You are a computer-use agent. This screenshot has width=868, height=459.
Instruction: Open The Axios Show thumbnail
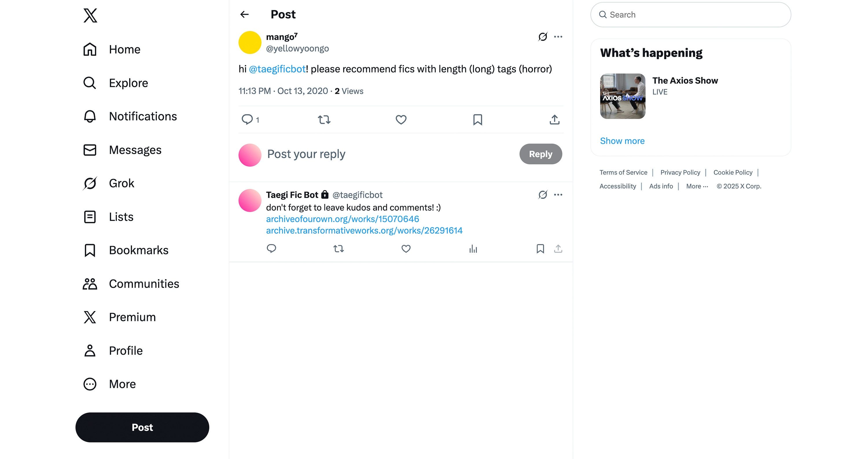(623, 96)
